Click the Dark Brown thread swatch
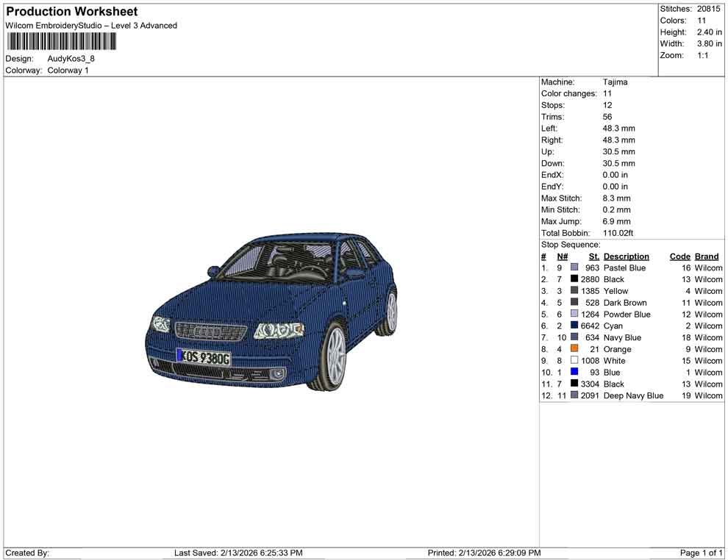728x560 pixels. (574, 303)
